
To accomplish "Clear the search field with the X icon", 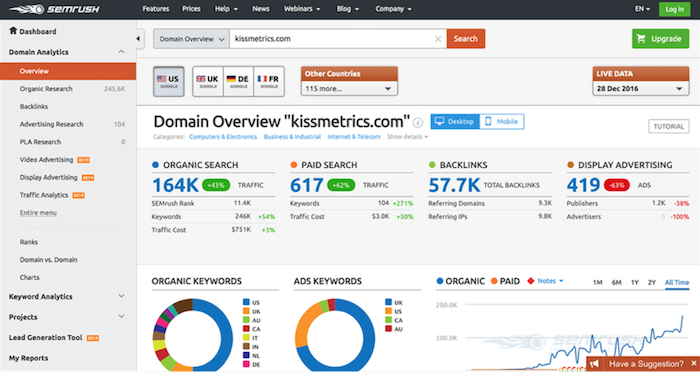I will click(x=438, y=39).
